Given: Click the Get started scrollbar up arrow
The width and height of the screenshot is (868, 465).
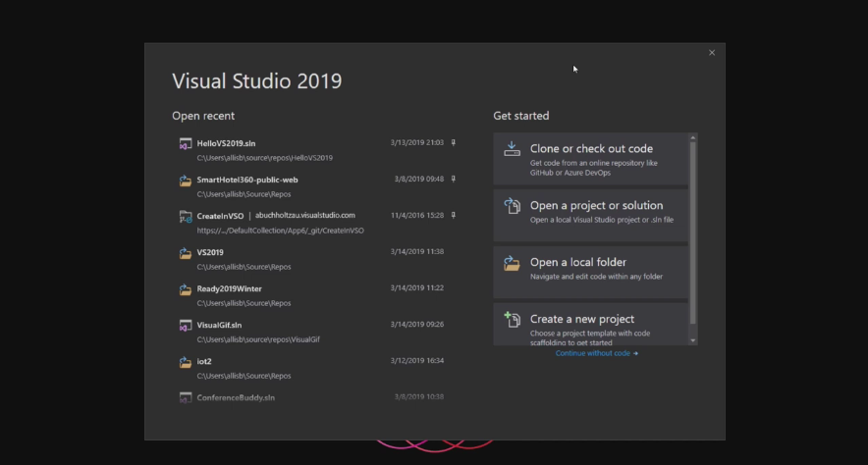Looking at the screenshot, I should click(692, 137).
